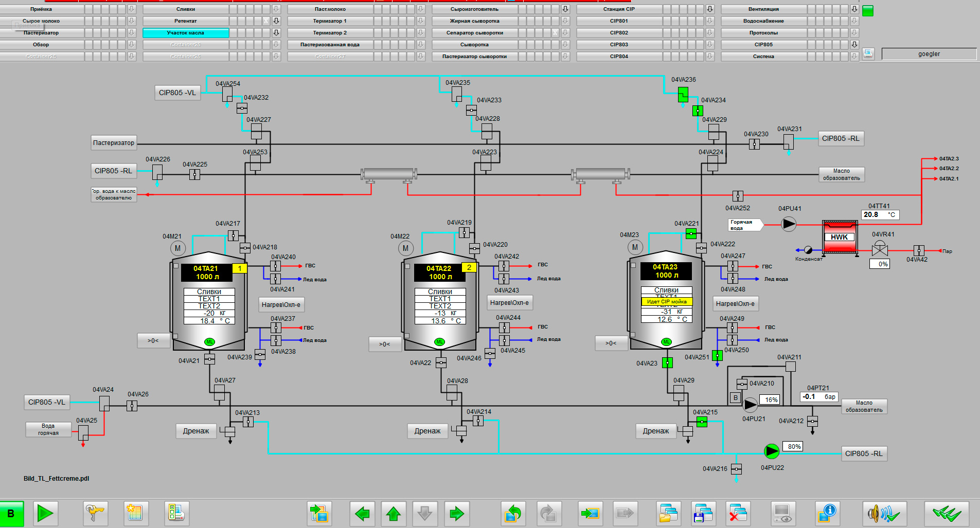Expand the arrow next to Приёмка
The image size is (980, 528).
[132, 9]
